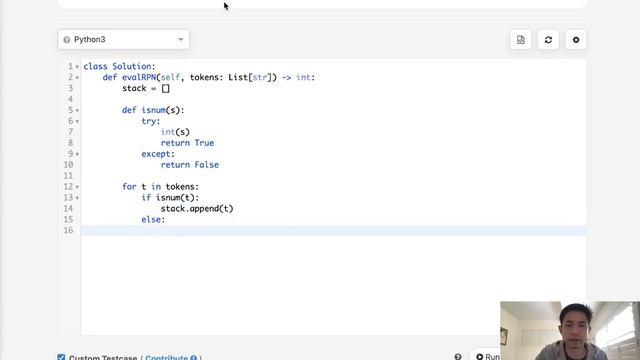Collapse the except block fold arrow on line 9

click(x=77, y=154)
